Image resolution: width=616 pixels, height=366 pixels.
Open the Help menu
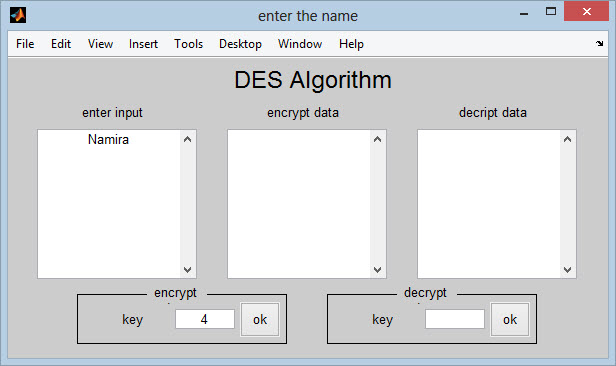[x=351, y=44]
